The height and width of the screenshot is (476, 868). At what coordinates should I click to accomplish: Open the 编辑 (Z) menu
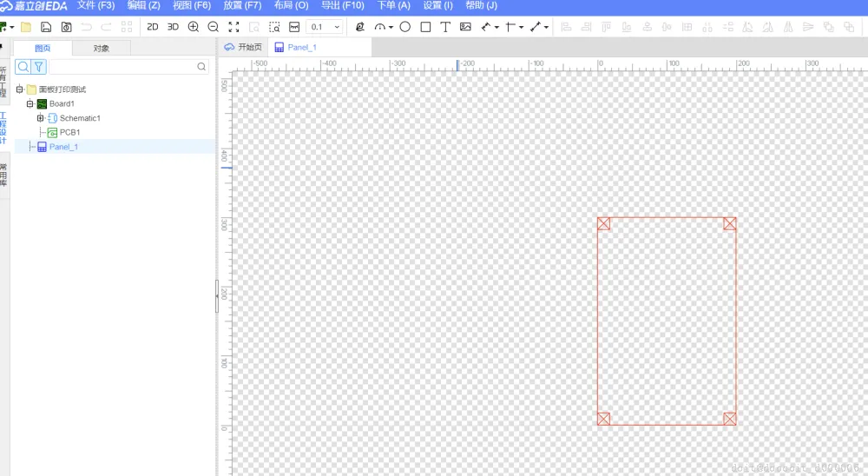click(143, 5)
